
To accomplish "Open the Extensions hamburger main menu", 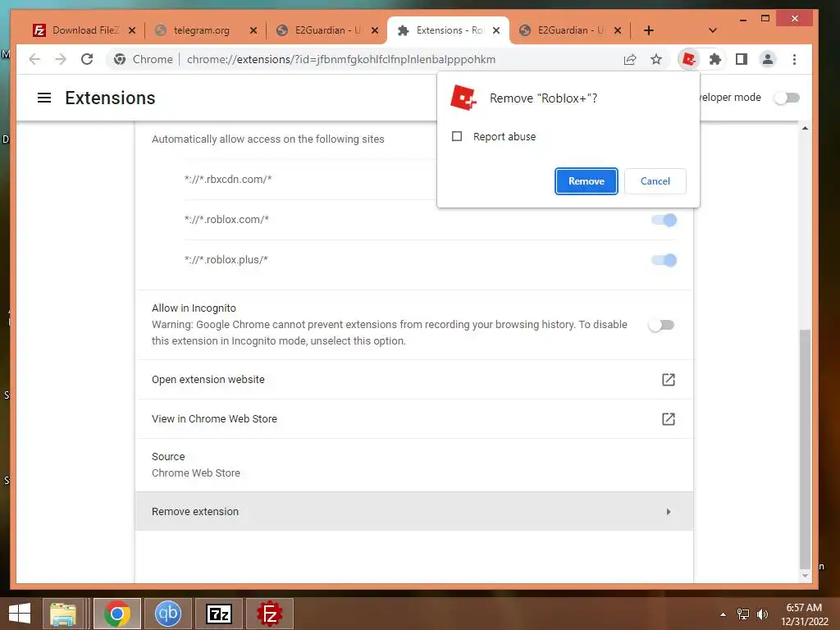I will pos(44,98).
